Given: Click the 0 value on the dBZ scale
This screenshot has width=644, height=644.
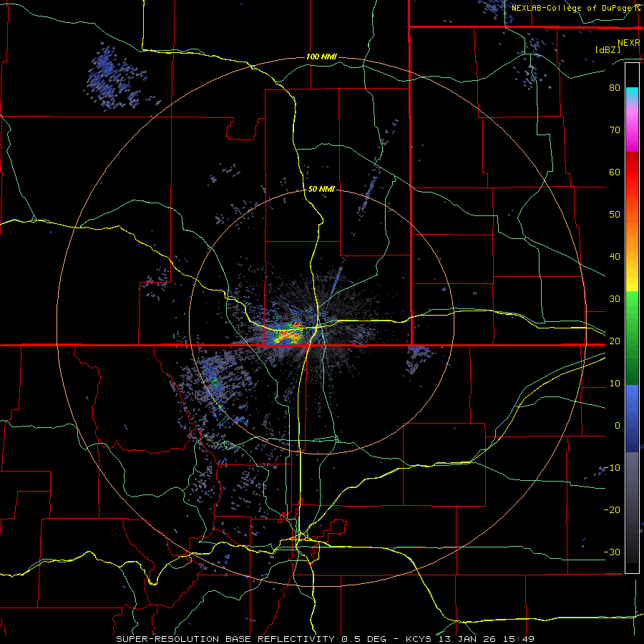Looking at the screenshot, I should click(618, 426).
